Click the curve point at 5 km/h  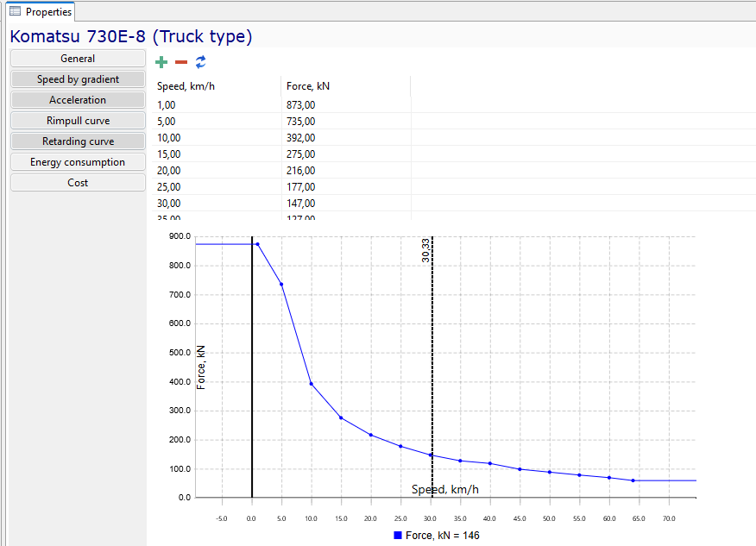click(x=281, y=285)
